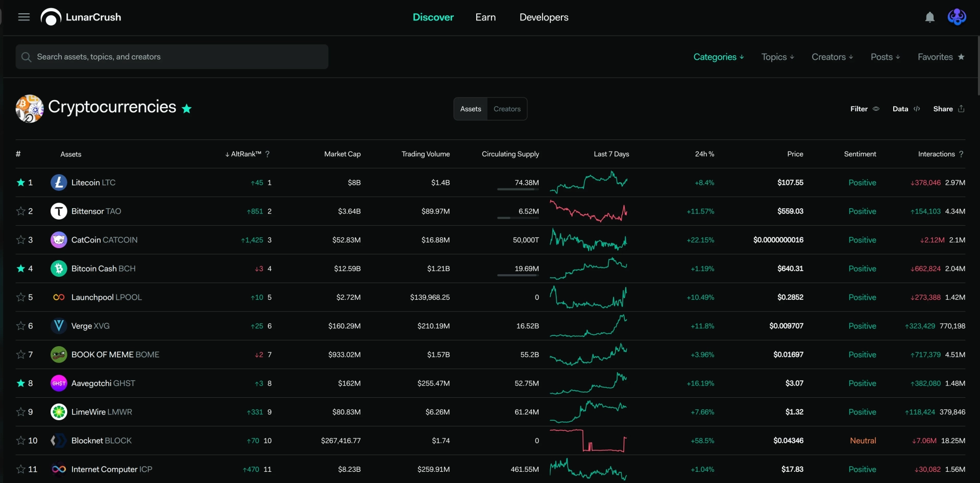Image resolution: width=980 pixels, height=483 pixels.
Task: Click the Litecoin coin icon
Action: click(x=59, y=182)
